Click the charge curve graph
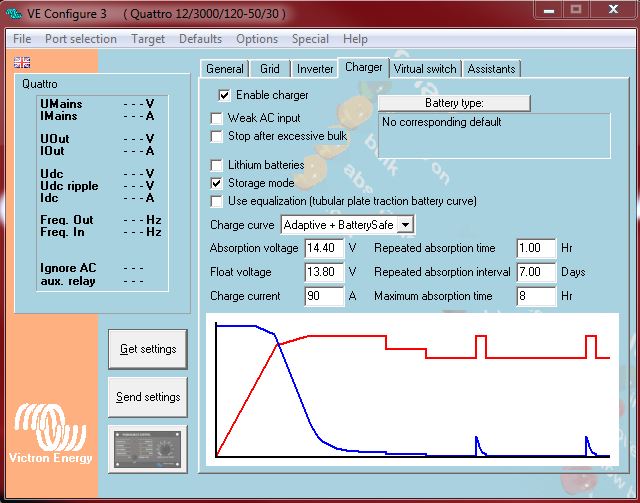Image resolution: width=640 pixels, height=503 pixels. 412,390
